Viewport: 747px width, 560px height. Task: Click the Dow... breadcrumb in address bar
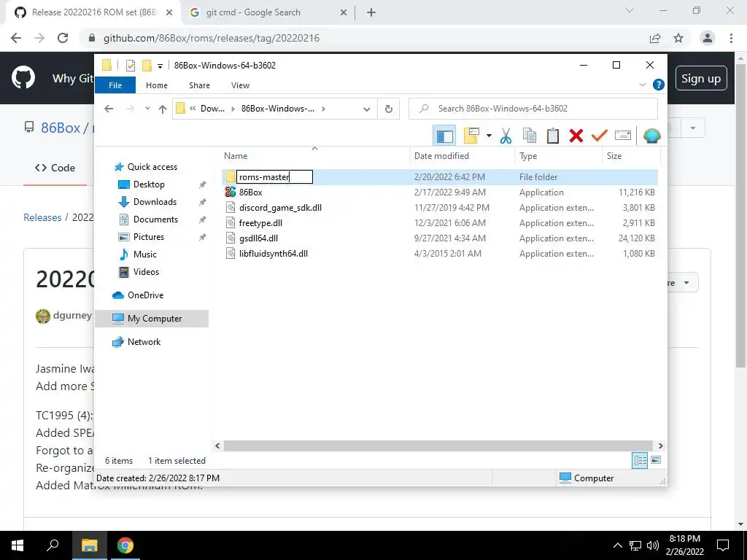pos(212,109)
